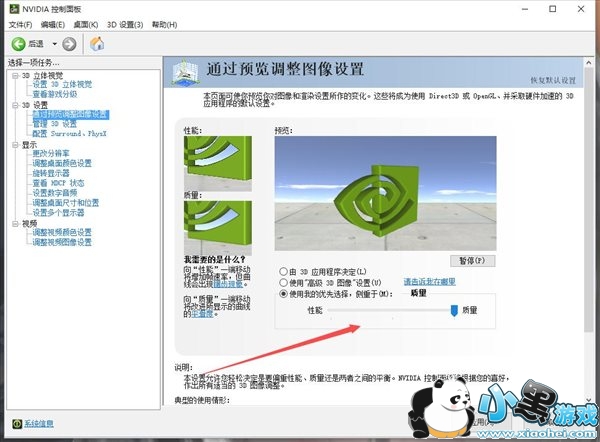The width and height of the screenshot is (600, 442).
Task: Select 更改分辨率 in tree
Action: (51, 153)
